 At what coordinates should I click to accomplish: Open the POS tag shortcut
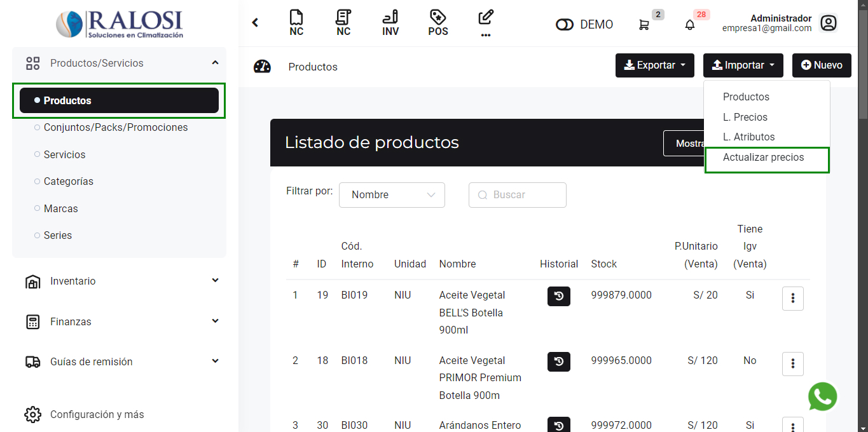437,23
